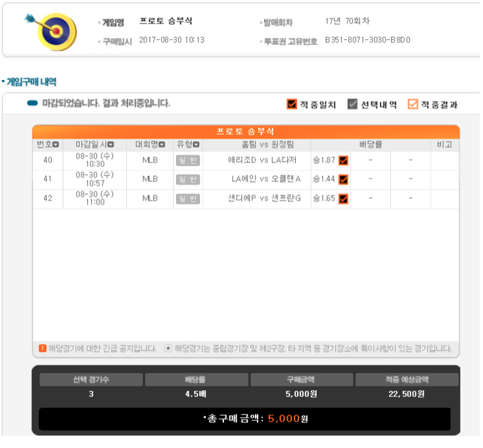The image size is (483, 448).
Task: Select the 애리조D vs LA다저 match row
Action: click(x=246, y=160)
